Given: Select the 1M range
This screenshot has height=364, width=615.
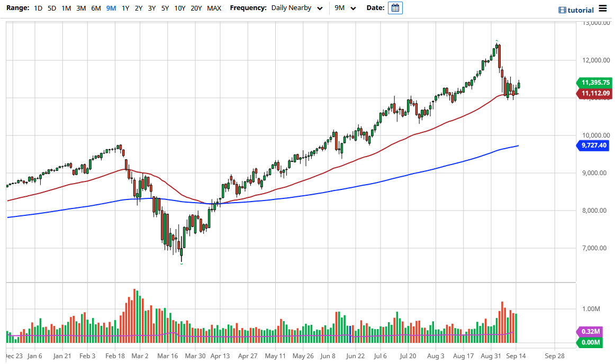Looking at the screenshot, I should pos(66,8).
